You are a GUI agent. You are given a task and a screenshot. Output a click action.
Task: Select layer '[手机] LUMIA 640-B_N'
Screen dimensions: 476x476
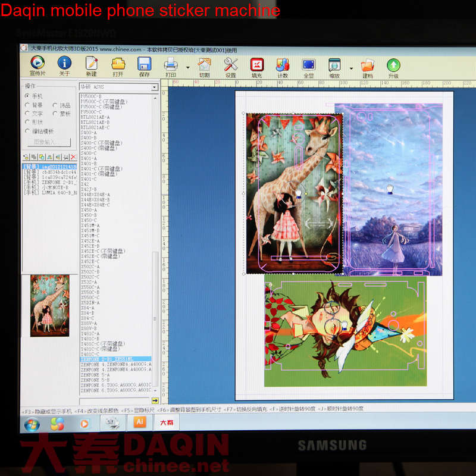tap(50, 192)
